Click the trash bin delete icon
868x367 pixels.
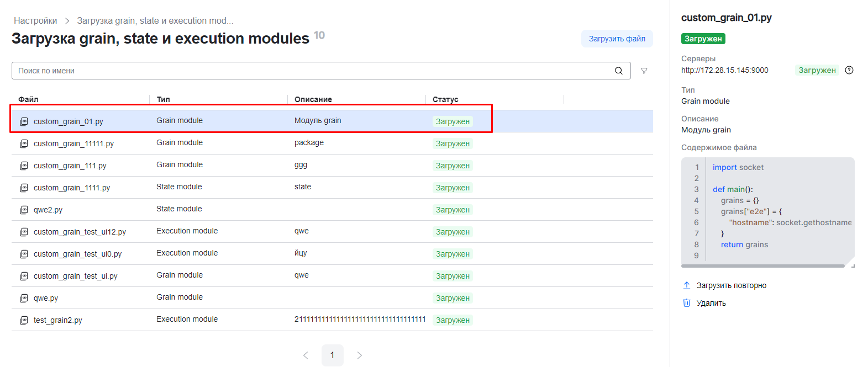click(687, 303)
